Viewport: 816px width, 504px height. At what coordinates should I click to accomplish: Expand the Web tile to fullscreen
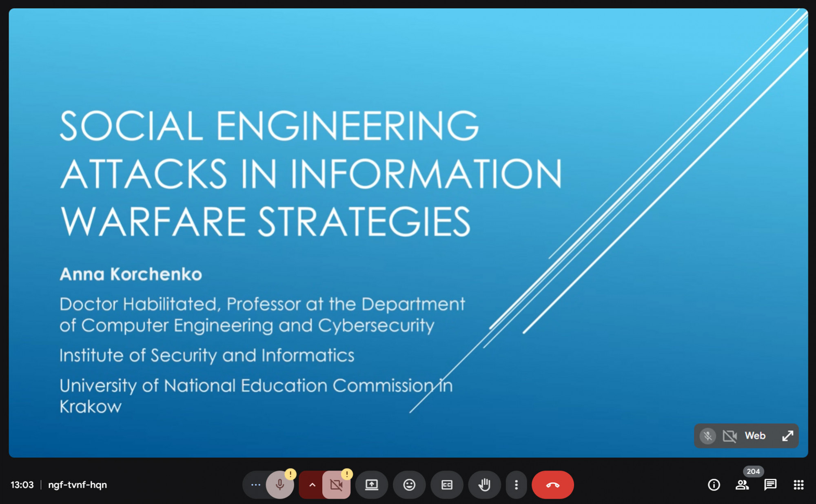[x=787, y=436]
